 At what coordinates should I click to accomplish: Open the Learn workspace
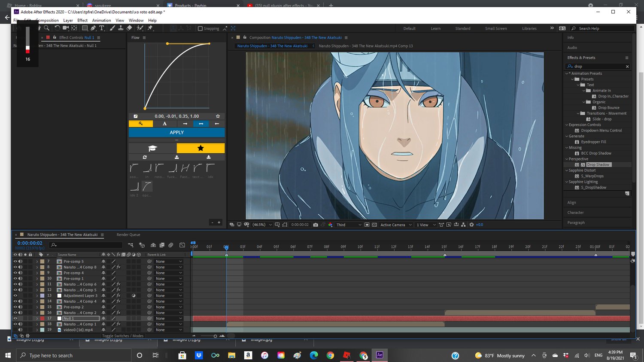(436, 28)
